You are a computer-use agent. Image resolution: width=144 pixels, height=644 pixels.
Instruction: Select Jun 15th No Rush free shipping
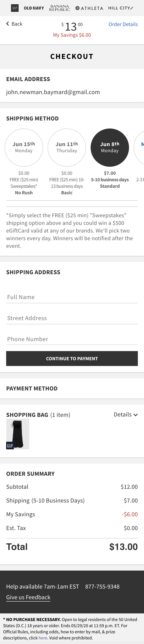[24, 147]
